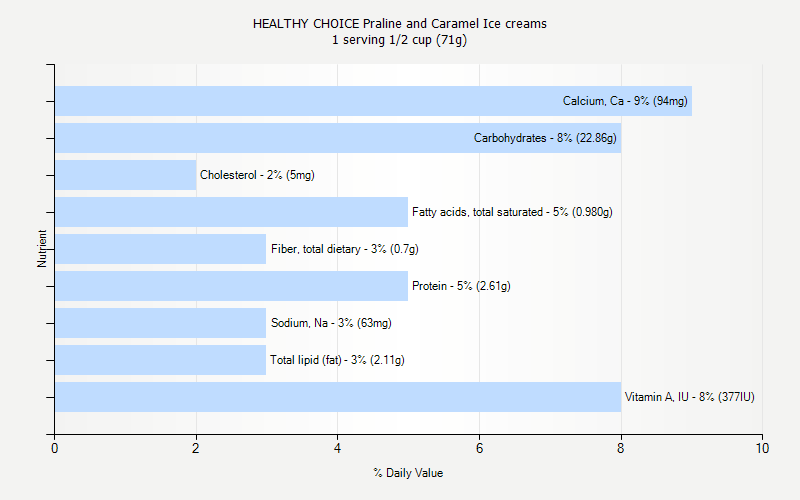This screenshot has width=800, height=500.
Task: Select the saturated fatty acids label
Action: pyautogui.click(x=512, y=212)
